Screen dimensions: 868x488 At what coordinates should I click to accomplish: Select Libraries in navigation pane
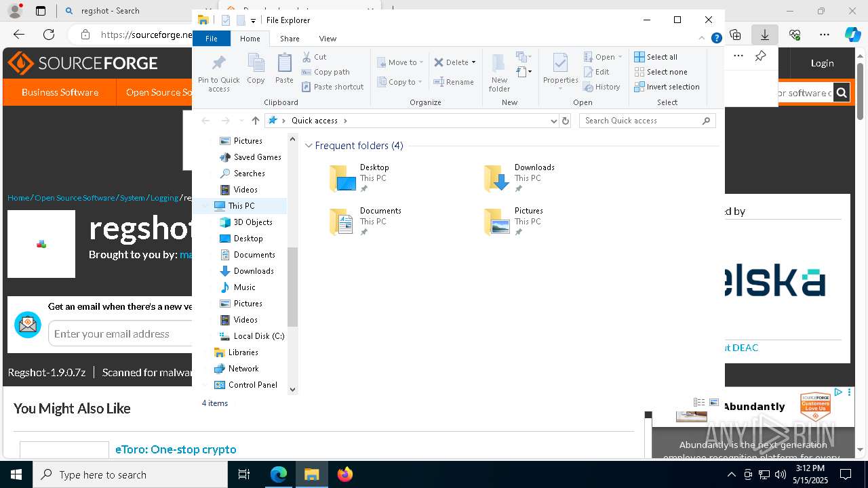click(236, 352)
